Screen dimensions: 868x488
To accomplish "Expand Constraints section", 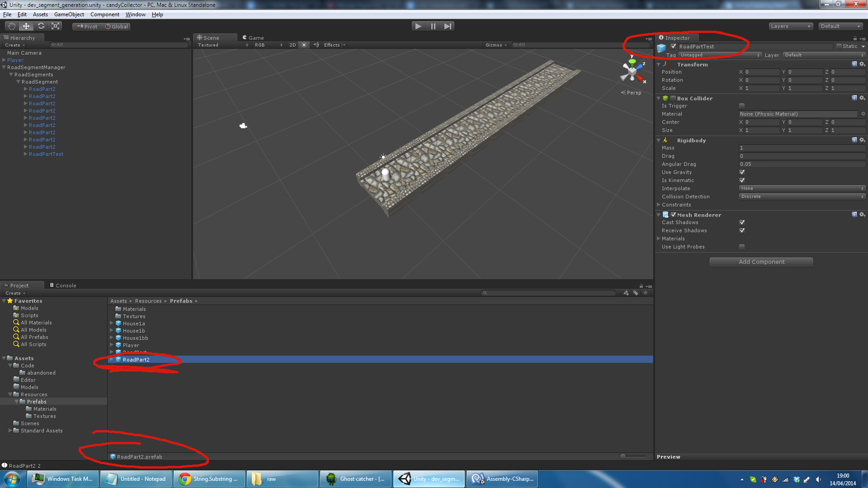I will [x=659, y=205].
